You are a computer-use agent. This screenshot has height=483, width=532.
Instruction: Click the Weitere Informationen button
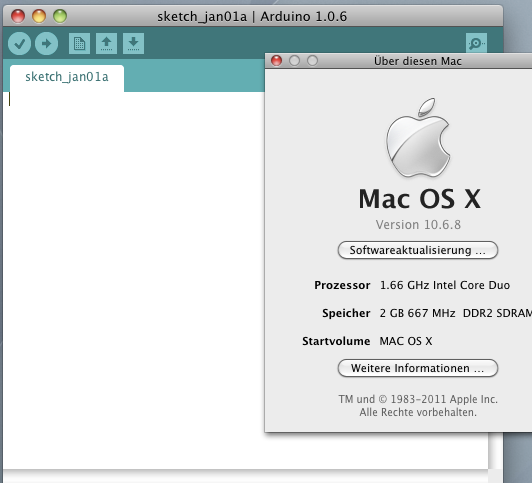coord(418,368)
